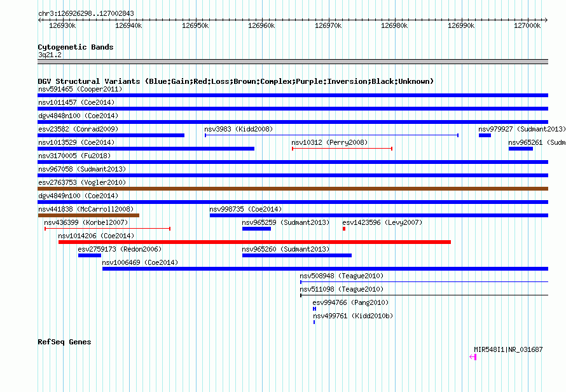Click the ruler's right end arrow
Viewport: 566px width, 392px height.
tap(546, 20)
